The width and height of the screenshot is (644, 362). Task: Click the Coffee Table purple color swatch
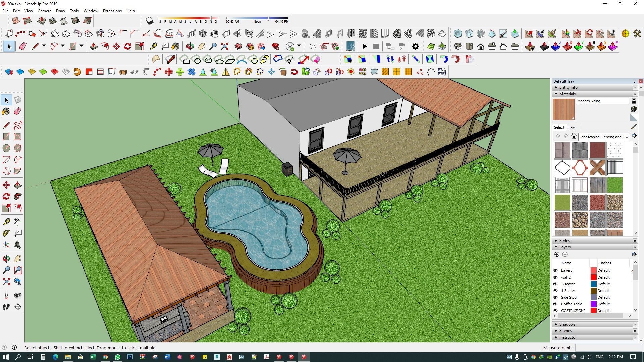point(593,304)
